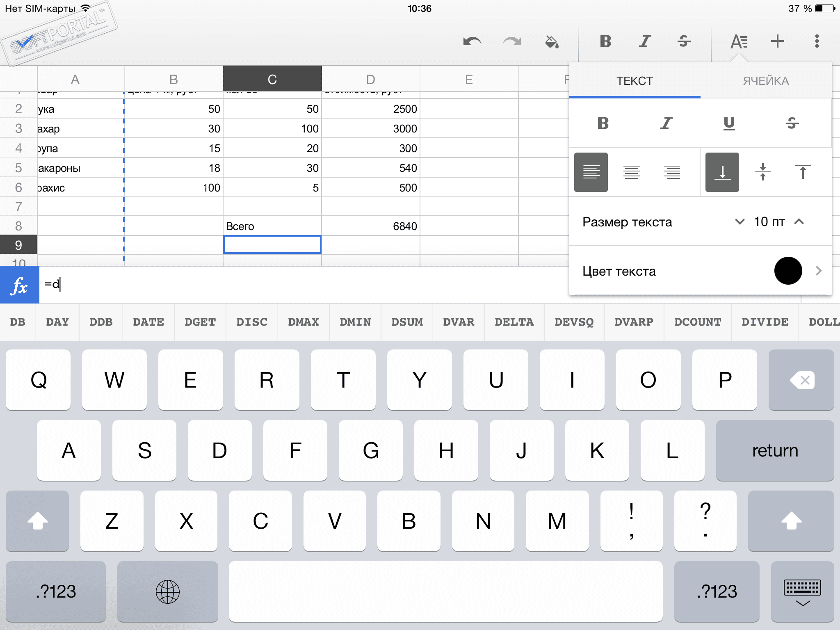Select cell D8 containing 6840

click(x=370, y=226)
